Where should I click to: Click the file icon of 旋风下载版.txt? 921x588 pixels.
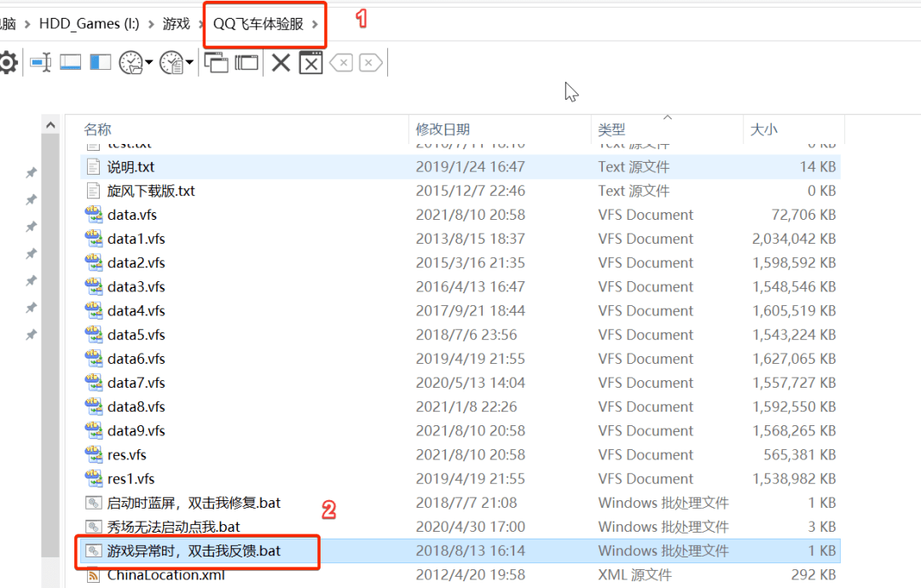pyautogui.click(x=94, y=191)
